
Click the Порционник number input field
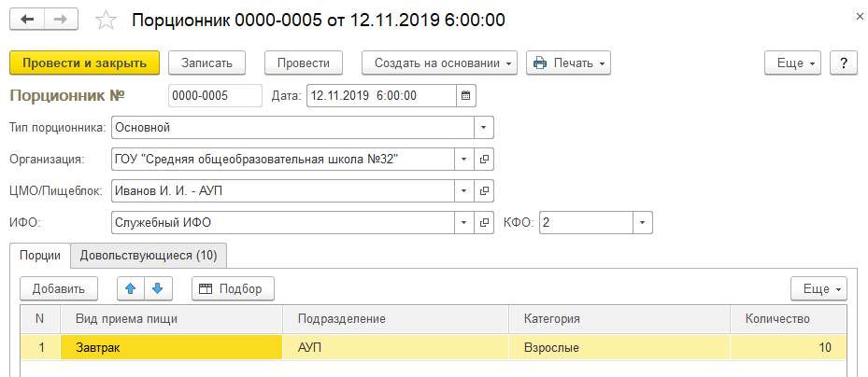click(215, 95)
